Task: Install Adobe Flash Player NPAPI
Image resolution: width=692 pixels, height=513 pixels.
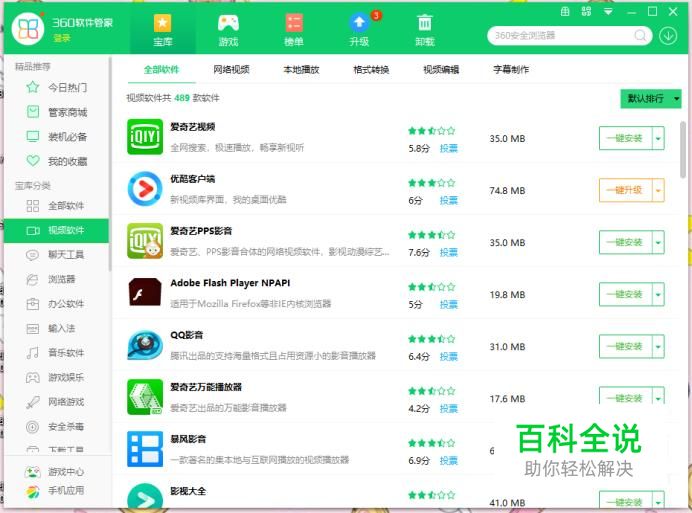Action: click(x=626, y=295)
